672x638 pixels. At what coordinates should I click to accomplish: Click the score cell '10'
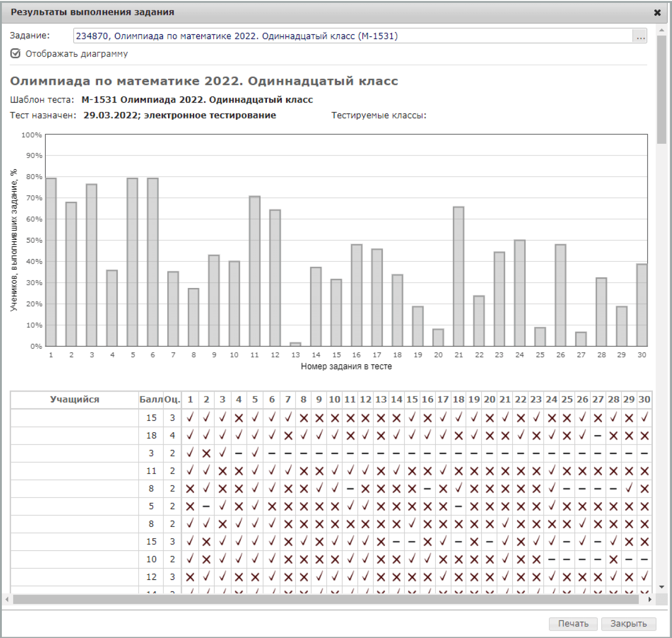[x=151, y=559]
